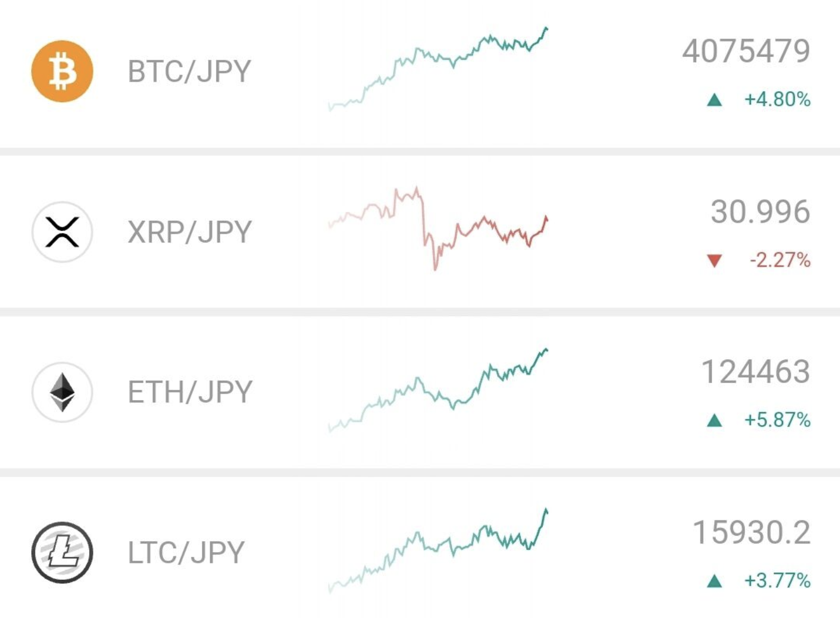
Task: Click the Ethereum diamond logo icon
Action: click(62, 392)
